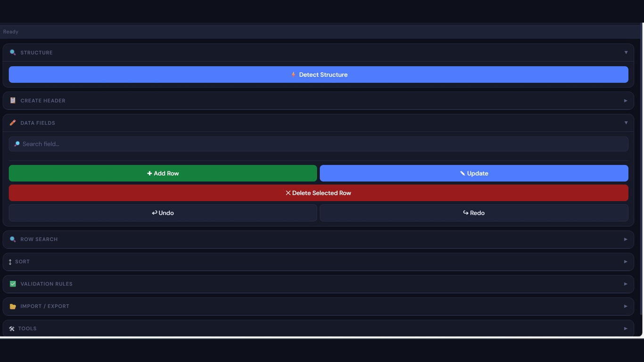Collapse the DATA FIELDS section
This screenshot has height=362, width=644.
pyautogui.click(x=626, y=123)
